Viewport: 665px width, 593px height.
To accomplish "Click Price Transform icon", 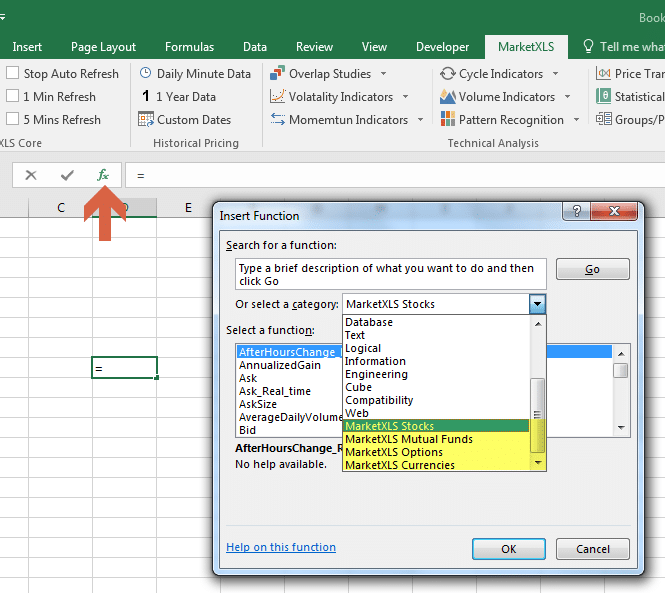I will point(603,73).
